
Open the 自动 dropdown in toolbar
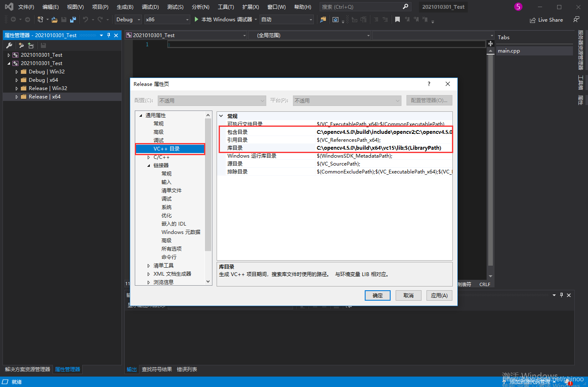click(x=286, y=20)
